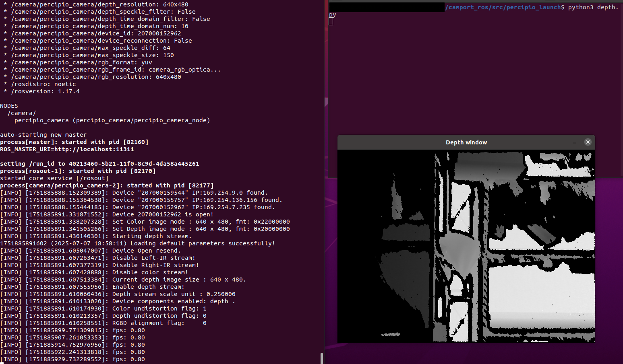
Task: Click the Device "207000152962" IP:169.254.7.235 found line
Action: (137, 207)
